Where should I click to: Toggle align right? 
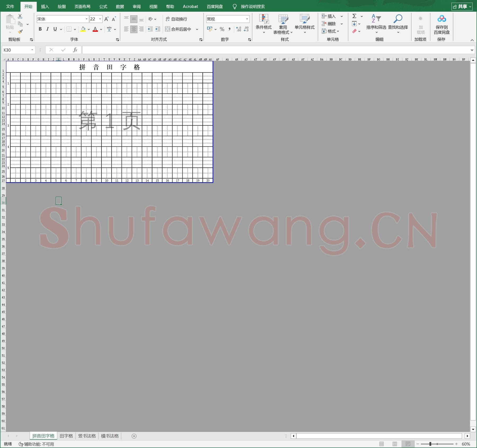(x=141, y=29)
